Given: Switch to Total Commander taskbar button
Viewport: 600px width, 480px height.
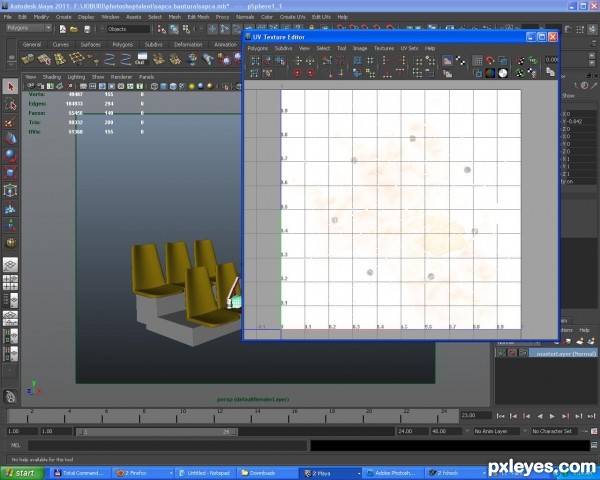Looking at the screenshot, I should (81, 473).
